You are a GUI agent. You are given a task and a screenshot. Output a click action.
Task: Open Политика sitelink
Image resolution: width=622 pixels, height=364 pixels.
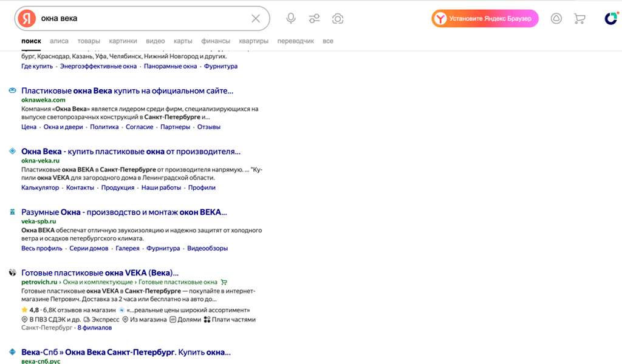click(104, 127)
